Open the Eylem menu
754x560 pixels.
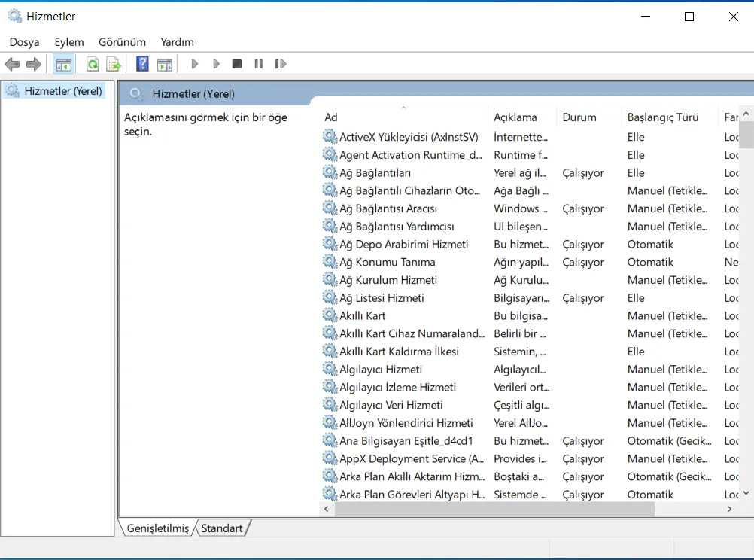[69, 42]
